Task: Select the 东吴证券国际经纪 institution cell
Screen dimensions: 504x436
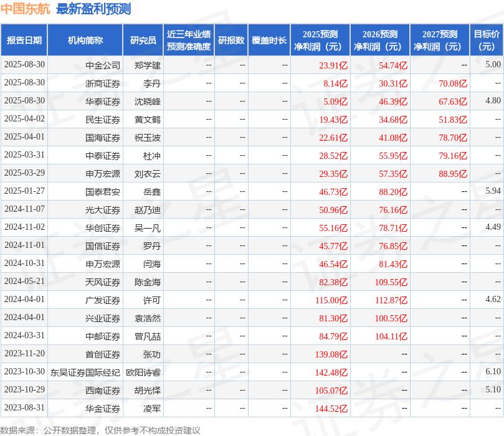Action: [x=85, y=372]
